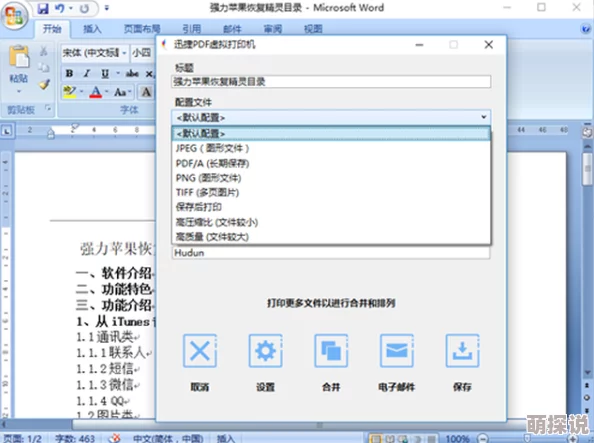Select PDF/A (长期保存) profile option
Image resolution: width=594 pixels, height=443 pixels.
click(x=331, y=163)
